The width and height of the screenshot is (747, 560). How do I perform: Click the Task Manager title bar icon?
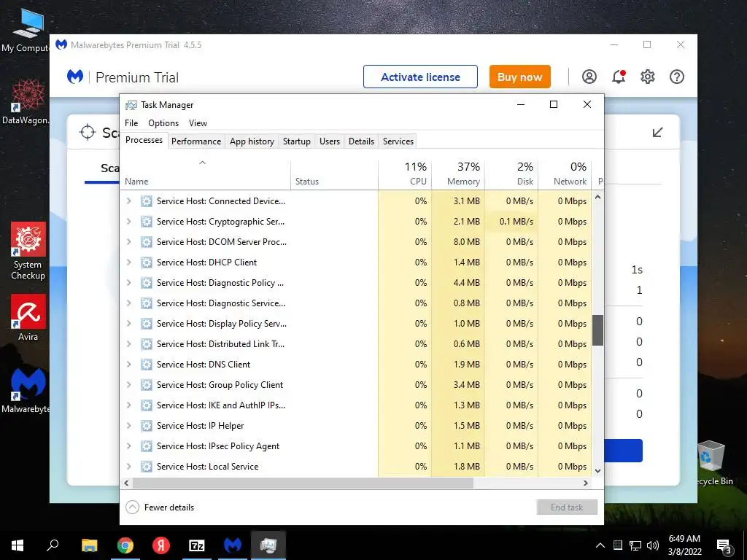pyautogui.click(x=131, y=105)
